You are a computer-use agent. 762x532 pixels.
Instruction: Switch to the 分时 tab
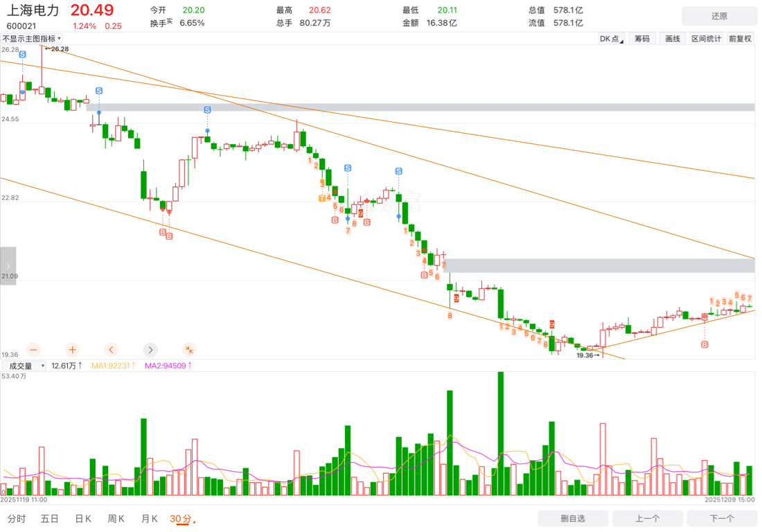[x=17, y=519]
